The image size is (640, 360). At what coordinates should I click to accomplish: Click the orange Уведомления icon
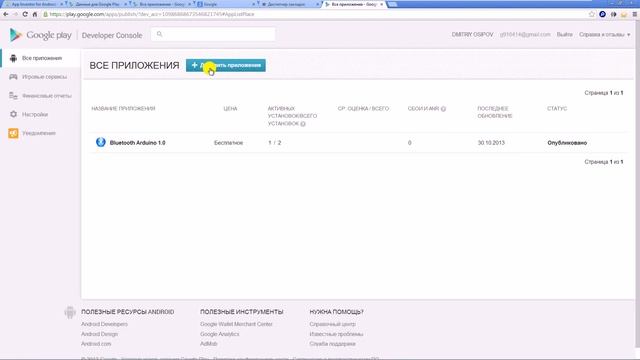click(x=13, y=133)
